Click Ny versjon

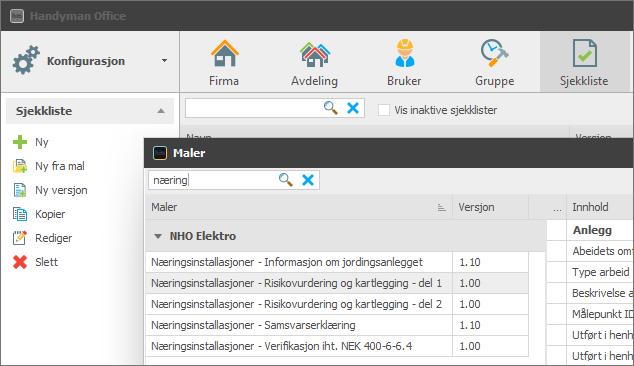click(61, 190)
